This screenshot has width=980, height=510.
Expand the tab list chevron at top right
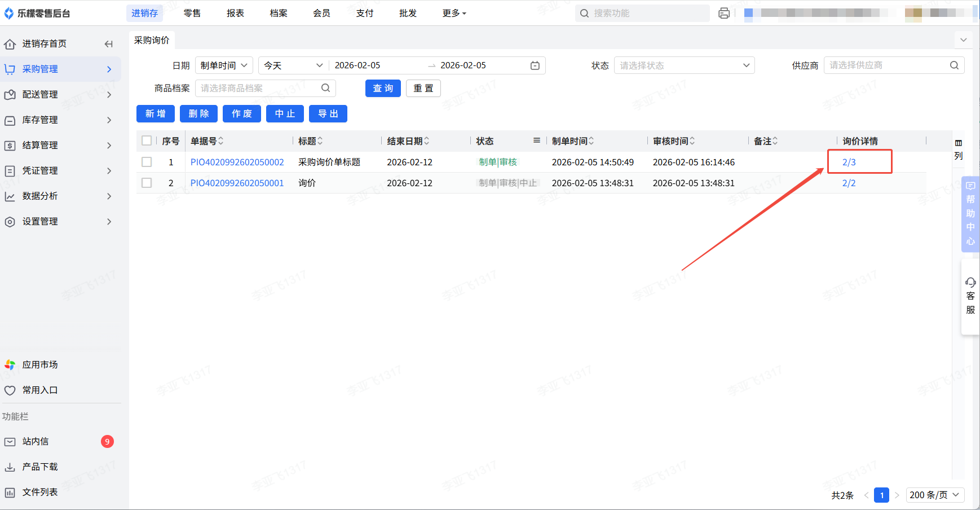point(964,40)
